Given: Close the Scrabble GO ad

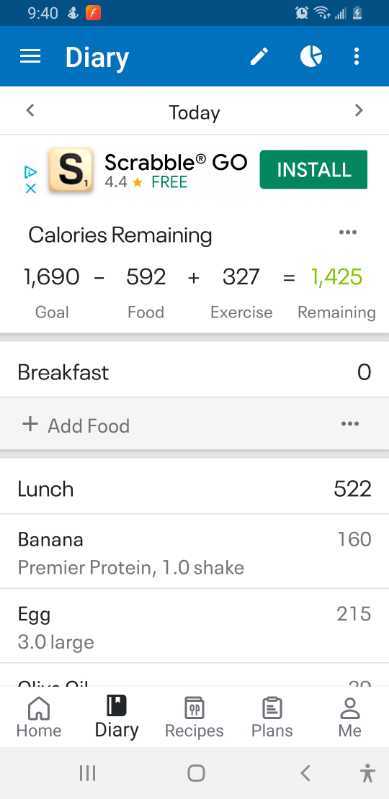Looking at the screenshot, I should 31,188.
